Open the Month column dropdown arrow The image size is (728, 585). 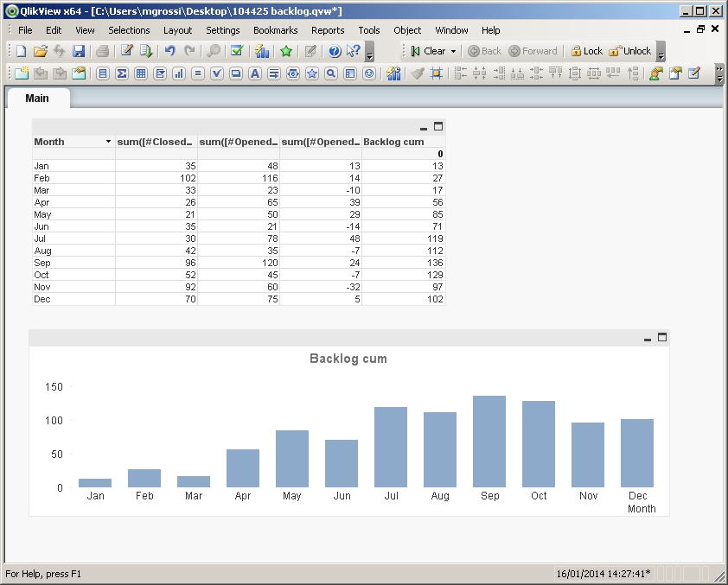coord(108,142)
